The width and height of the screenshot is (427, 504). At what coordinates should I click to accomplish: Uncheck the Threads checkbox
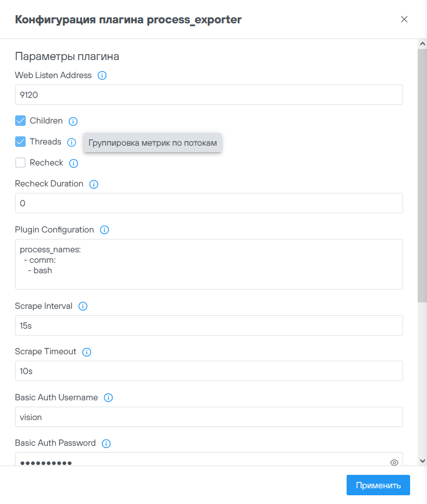20,142
